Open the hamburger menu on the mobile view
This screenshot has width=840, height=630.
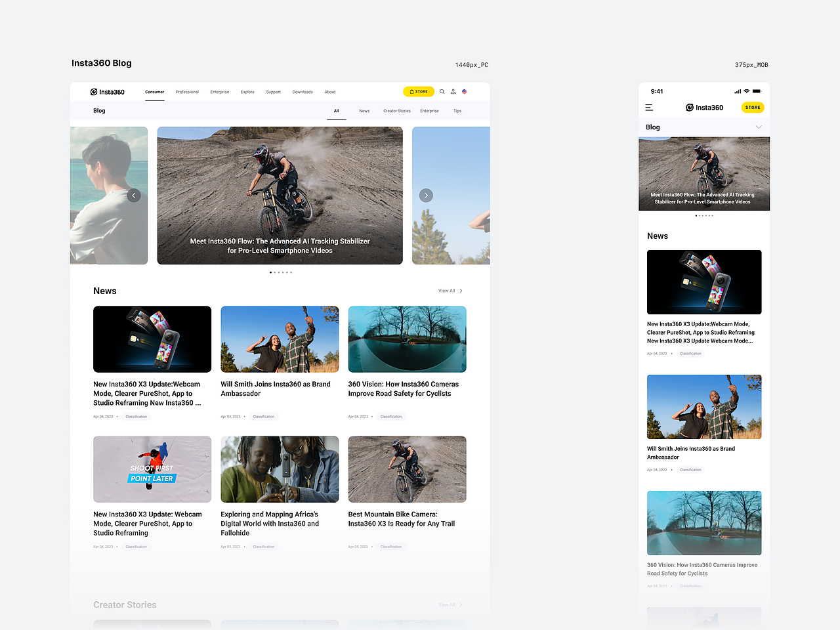point(648,107)
